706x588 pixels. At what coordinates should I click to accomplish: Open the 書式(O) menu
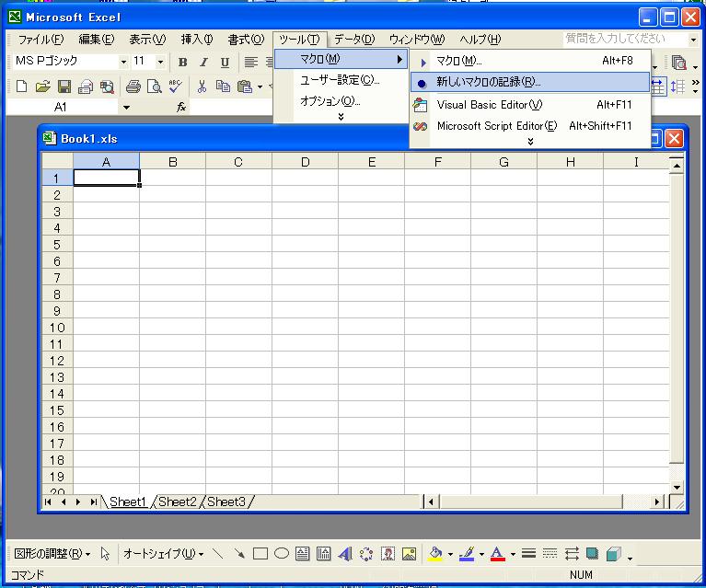click(246, 40)
